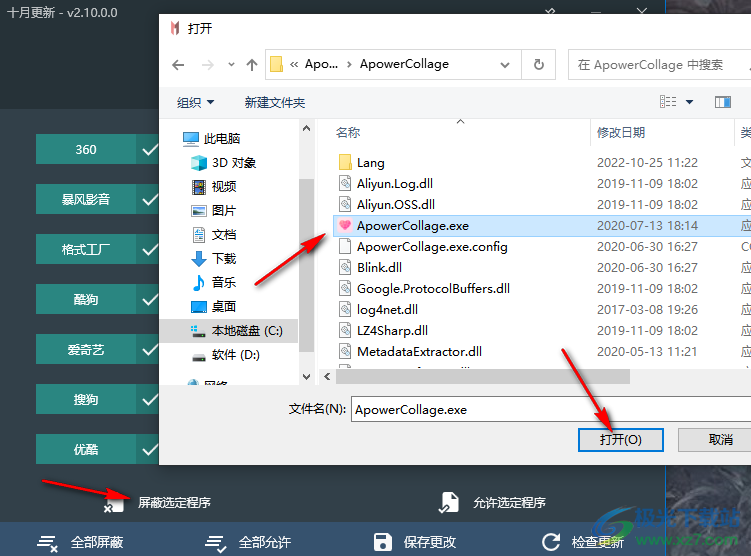Screen dimensions: 751x556
Task: Toggle the 酷狗 checkmark
Action: tap(149, 300)
